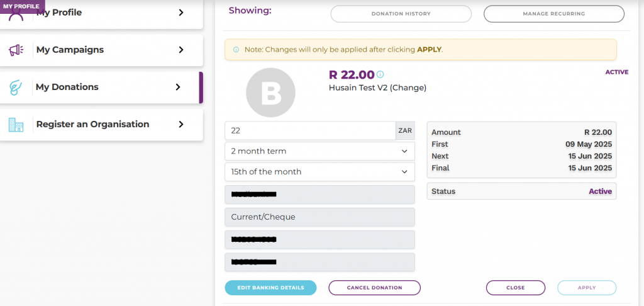Click the Current/Cheque account type field
This screenshot has height=306, width=644.
320,217
